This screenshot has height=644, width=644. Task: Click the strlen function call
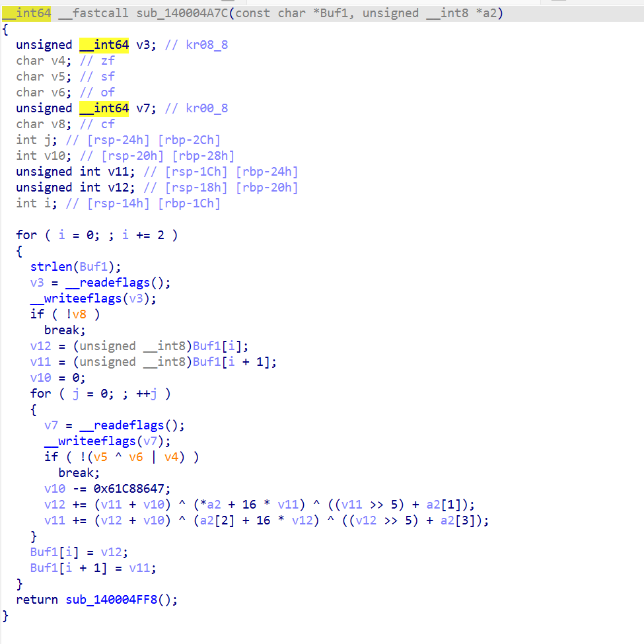(x=52, y=266)
